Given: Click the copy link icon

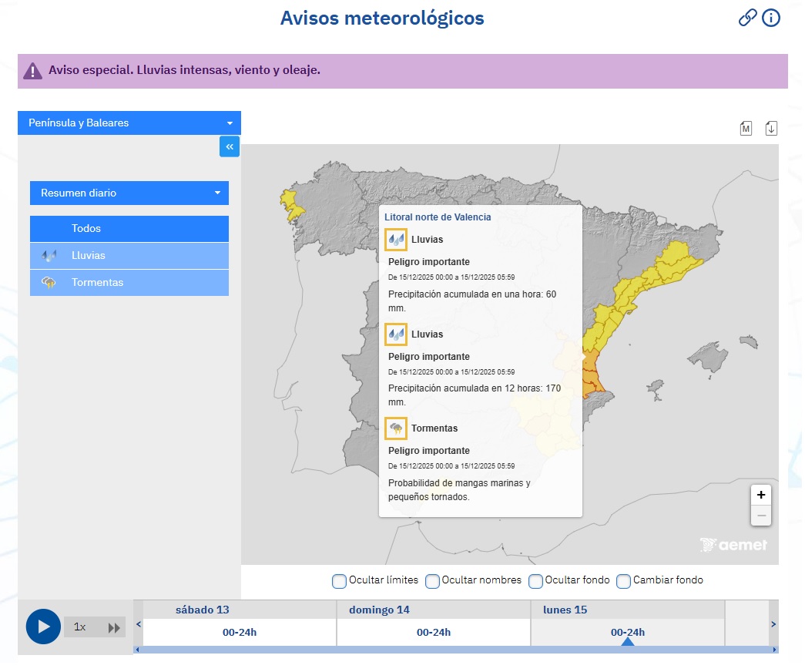Looking at the screenshot, I should [x=747, y=18].
